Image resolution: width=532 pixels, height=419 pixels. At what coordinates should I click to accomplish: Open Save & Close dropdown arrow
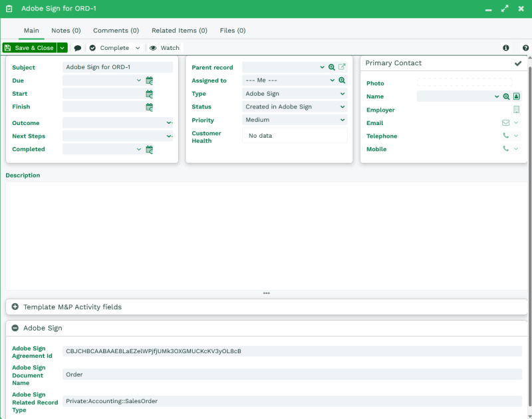[62, 48]
